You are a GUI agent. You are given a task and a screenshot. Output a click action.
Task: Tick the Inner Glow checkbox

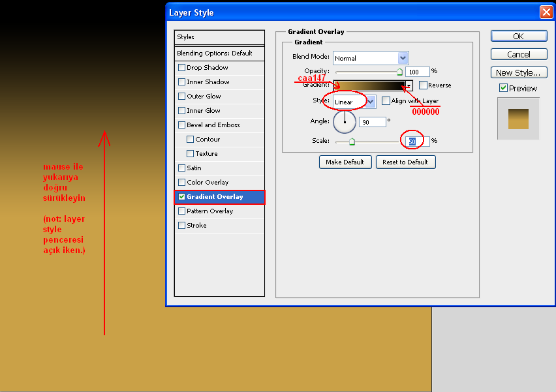[x=181, y=111]
